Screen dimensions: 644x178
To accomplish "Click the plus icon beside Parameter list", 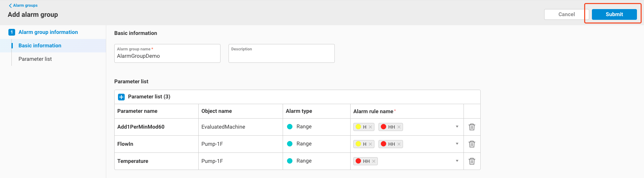I will [x=121, y=97].
